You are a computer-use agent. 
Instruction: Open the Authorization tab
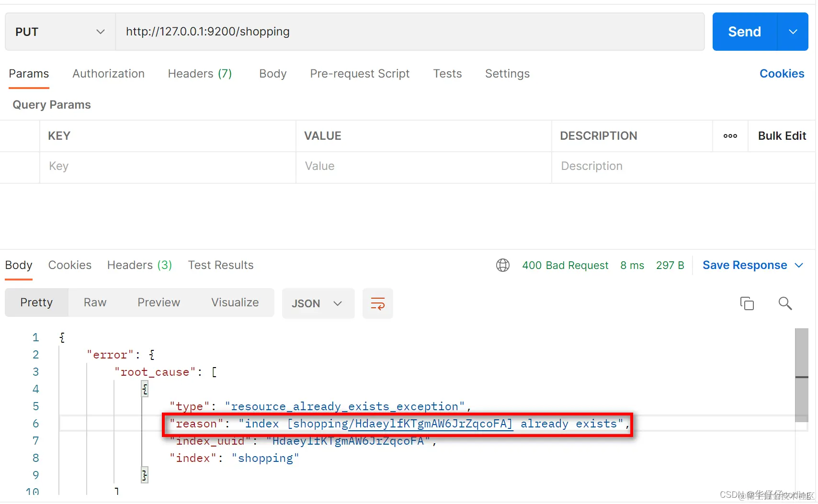point(108,74)
